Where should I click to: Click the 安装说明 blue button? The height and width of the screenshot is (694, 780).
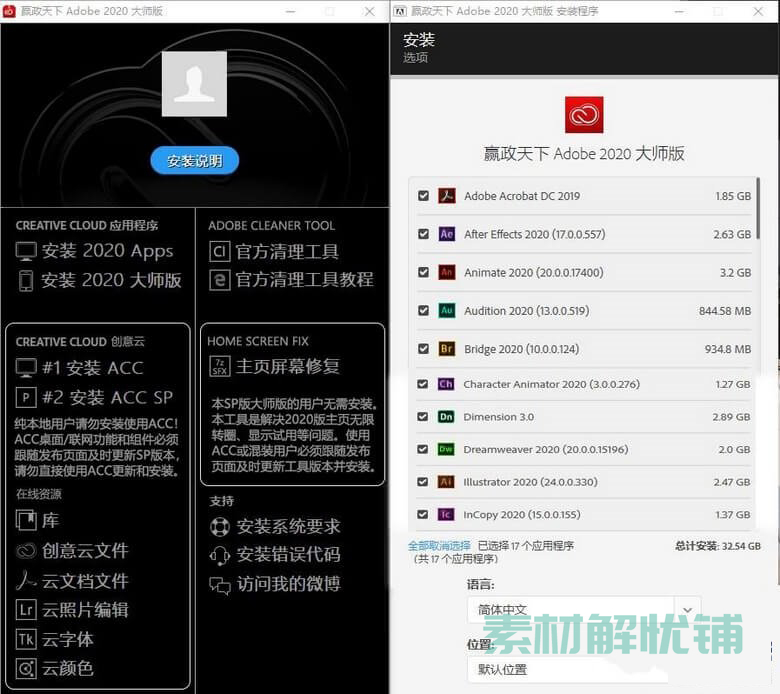pos(195,161)
